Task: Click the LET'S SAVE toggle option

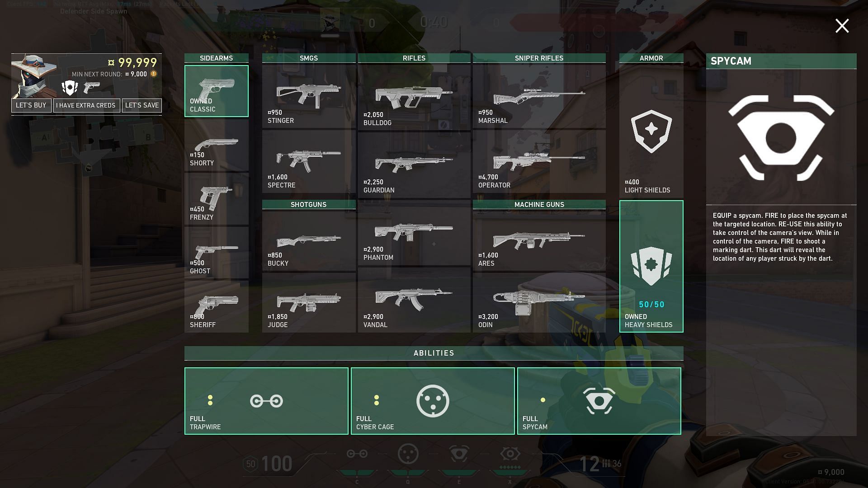Action: (x=142, y=105)
